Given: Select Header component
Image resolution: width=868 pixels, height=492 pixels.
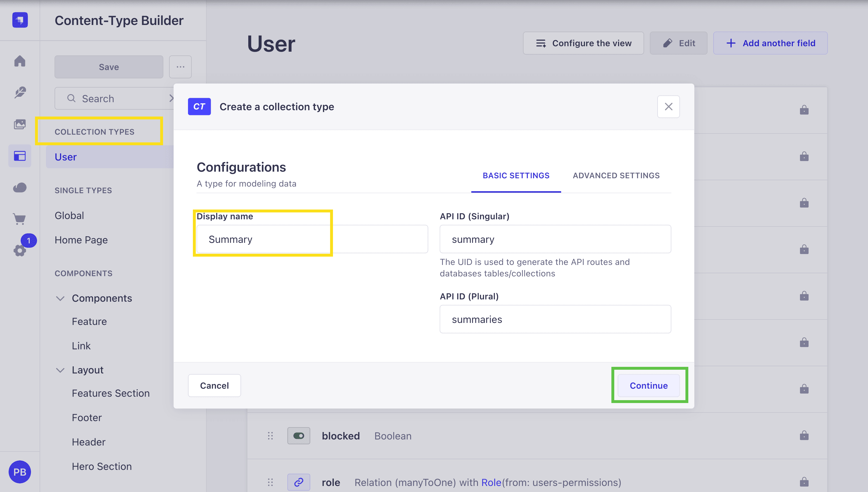Looking at the screenshot, I should pyautogui.click(x=88, y=442).
